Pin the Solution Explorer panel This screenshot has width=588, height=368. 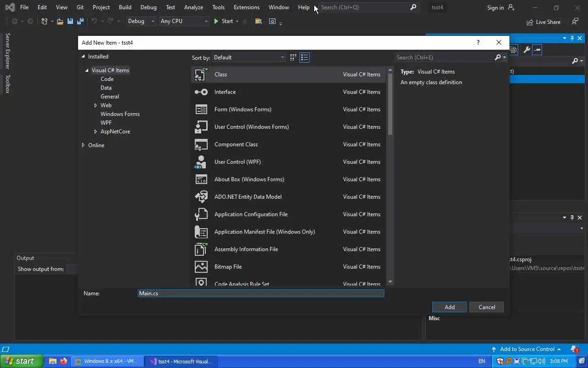coord(572,38)
